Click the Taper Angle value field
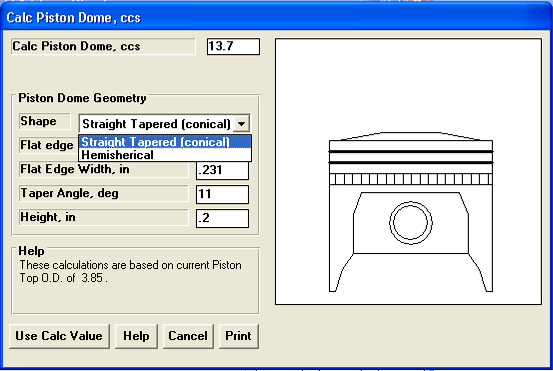This screenshot has width=553, height=371. pyautogui.click(x=222, y=194)
